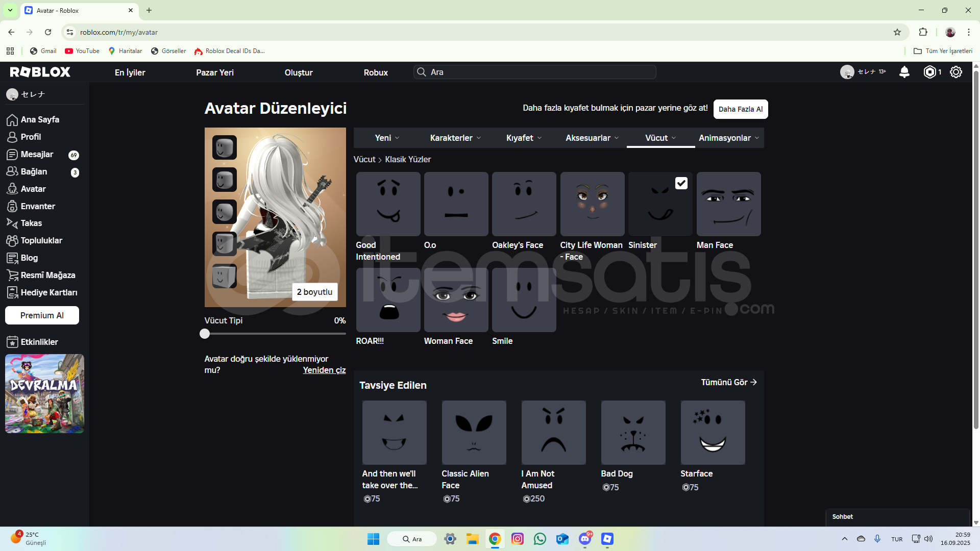The width and height of the screenshot is (980, 551).
Task: Open Chrome tab search dropdown arrow
Action: tap(10, 10)
